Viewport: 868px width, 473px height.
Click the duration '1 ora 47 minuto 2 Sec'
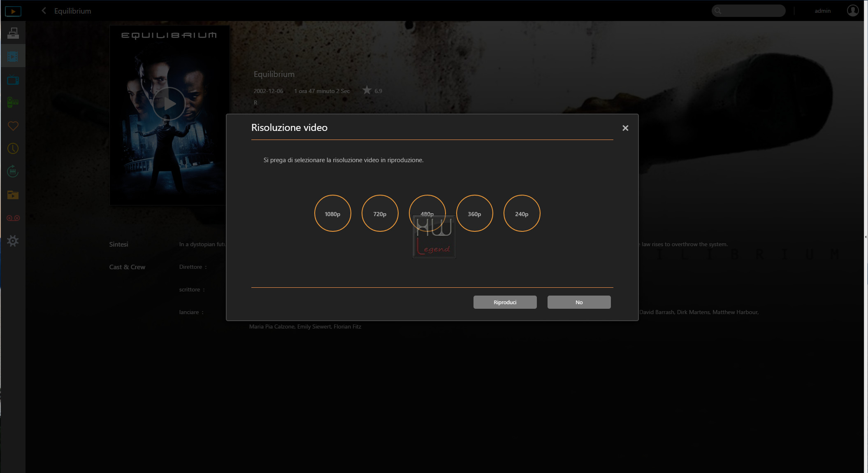coord(322,91)
